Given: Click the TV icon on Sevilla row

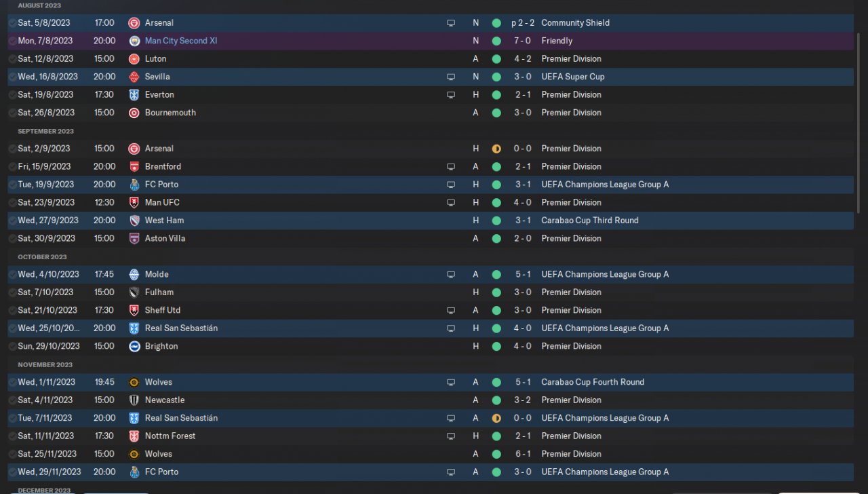Looking at the screenshot, I should tap(451, 77).
